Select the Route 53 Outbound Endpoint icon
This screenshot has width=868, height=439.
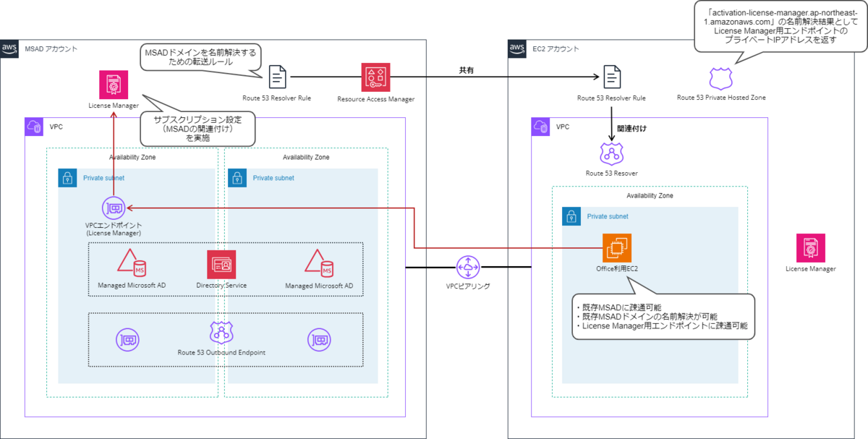[x=221, y=333]
